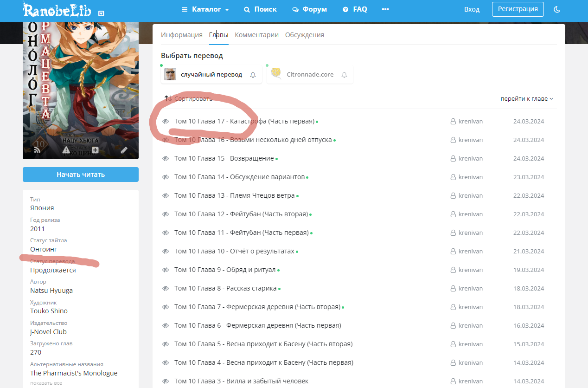Open Глава 3 - Вилла и забытый человек
This screenshot has height=388, width=588.
coord(241,381)
